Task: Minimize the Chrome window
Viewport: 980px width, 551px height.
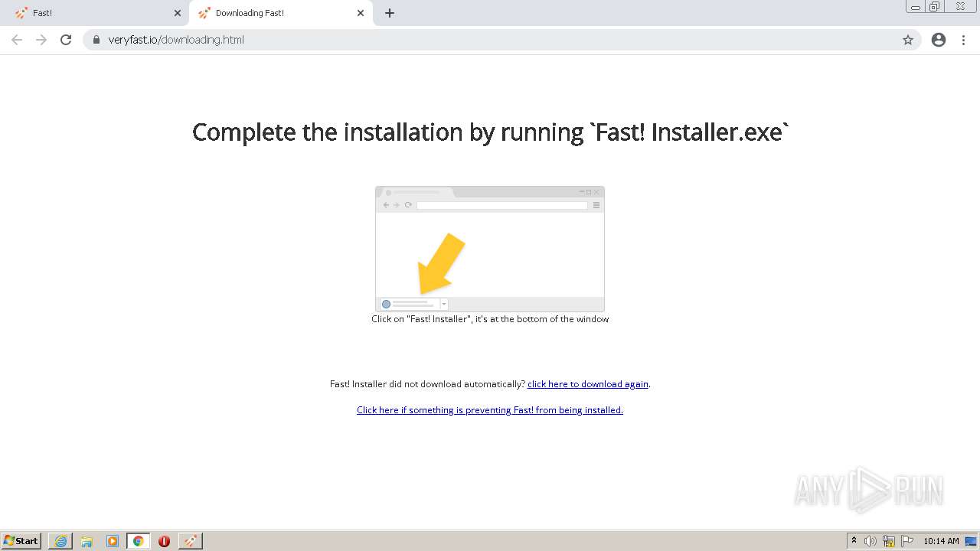Action: pos(916,7)
